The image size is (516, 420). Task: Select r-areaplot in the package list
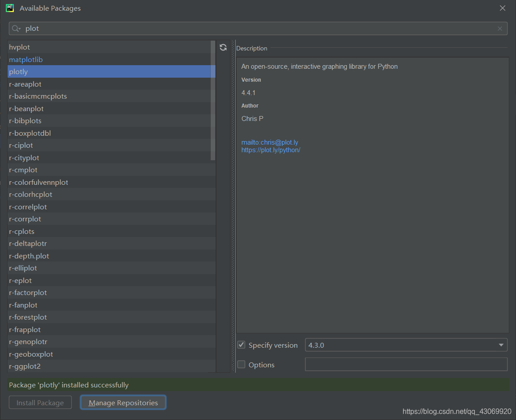point(111,84)
